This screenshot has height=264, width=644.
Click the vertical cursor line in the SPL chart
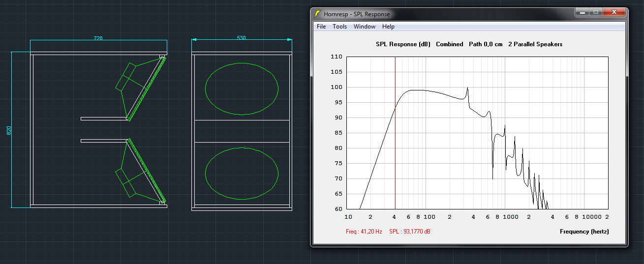tap(395, 147)
